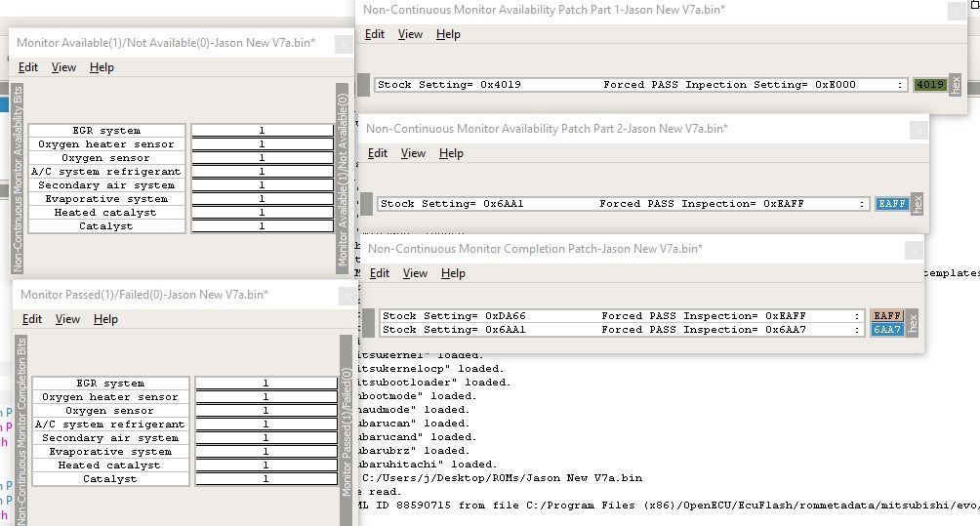Open View menu in Monitor Passed/Failed window
980x526 pixels.
tap(67, 319)
